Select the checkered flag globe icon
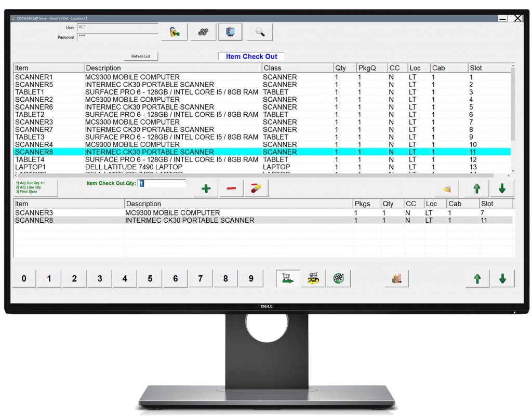Screen dimensions: 532x418 (338, 278)
